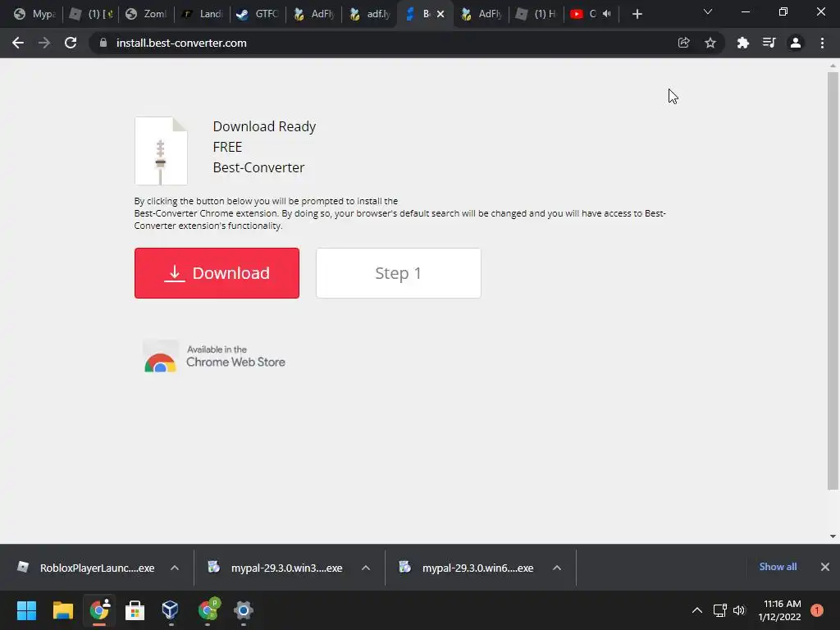This screenshot has height=630, width=840.
Task: Open Chrome from taskbar
Action: pos(99,610)
